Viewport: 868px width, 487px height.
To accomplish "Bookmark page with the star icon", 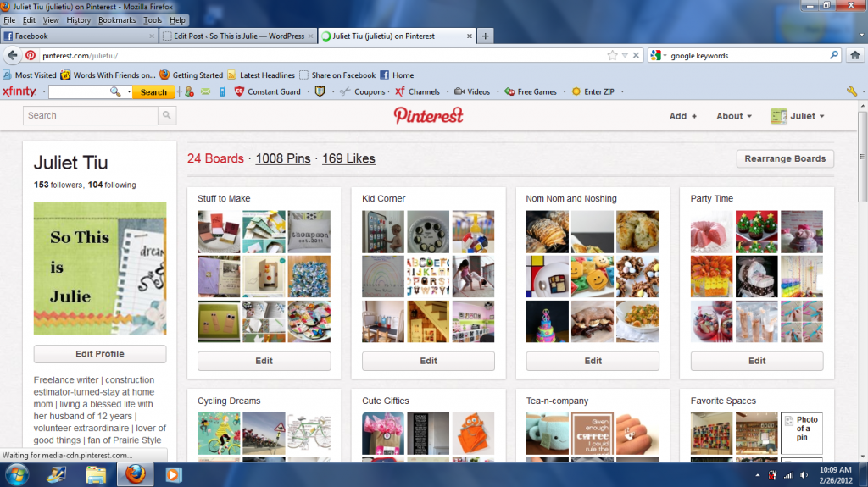I will pyautogui.click(x=612, y=55).
